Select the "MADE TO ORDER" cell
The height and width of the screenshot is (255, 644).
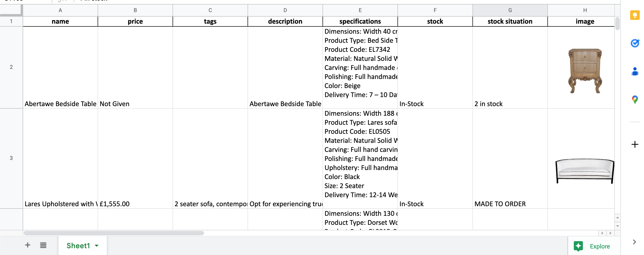[x=510, y=158]
